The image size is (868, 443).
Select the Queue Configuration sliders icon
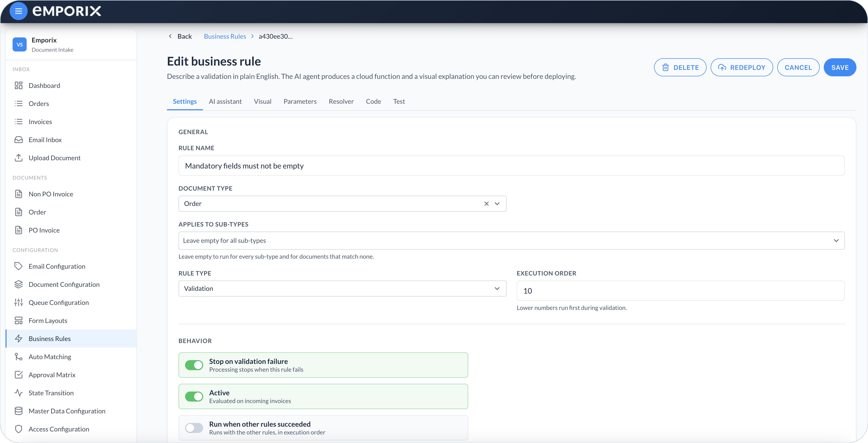pyautogui.click(x=19, y=303)
